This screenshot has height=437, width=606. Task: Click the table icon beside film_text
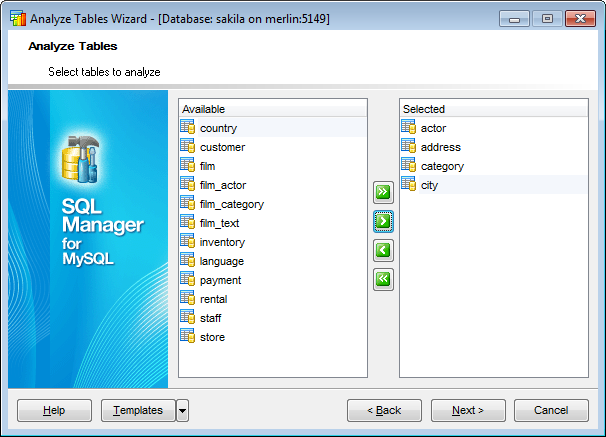188,222
